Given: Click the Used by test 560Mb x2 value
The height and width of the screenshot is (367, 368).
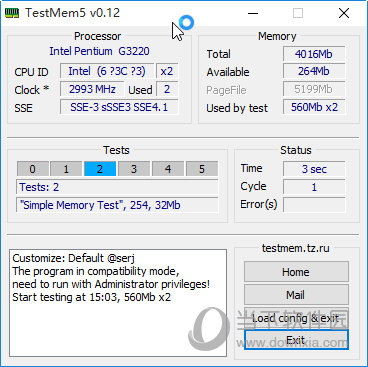Looking at the screenshot, I should click(314, 107).
